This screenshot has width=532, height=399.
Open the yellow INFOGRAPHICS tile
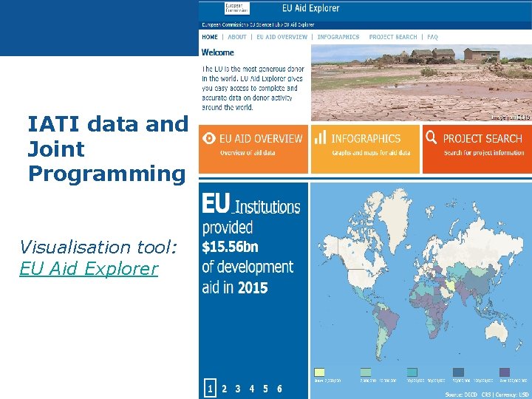coord(365,149)
